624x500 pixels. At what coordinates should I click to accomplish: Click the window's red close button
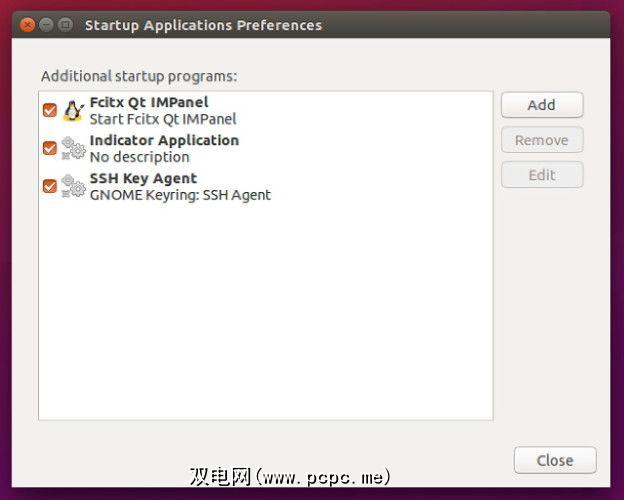pyautogui.click(x=27, y=25)
